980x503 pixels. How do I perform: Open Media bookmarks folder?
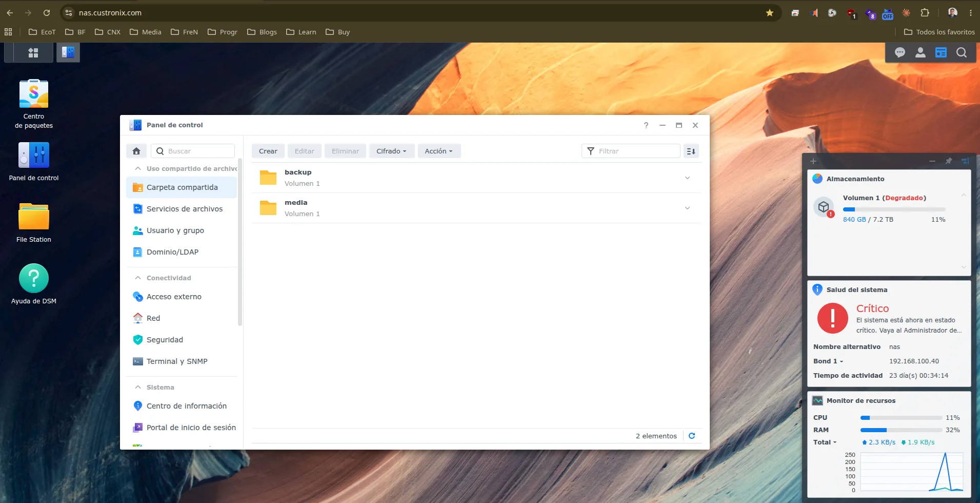[x=146, y=32]
